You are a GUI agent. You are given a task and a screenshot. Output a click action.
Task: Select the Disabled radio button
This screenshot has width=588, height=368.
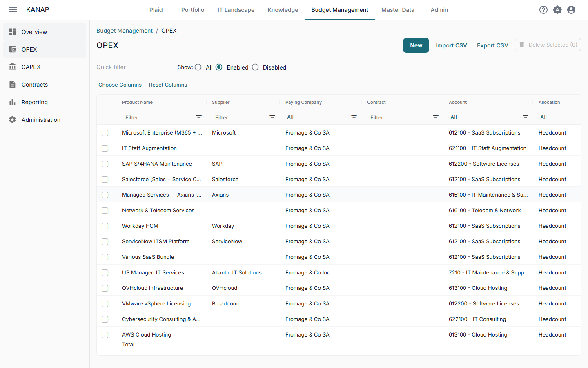(255, 67)
